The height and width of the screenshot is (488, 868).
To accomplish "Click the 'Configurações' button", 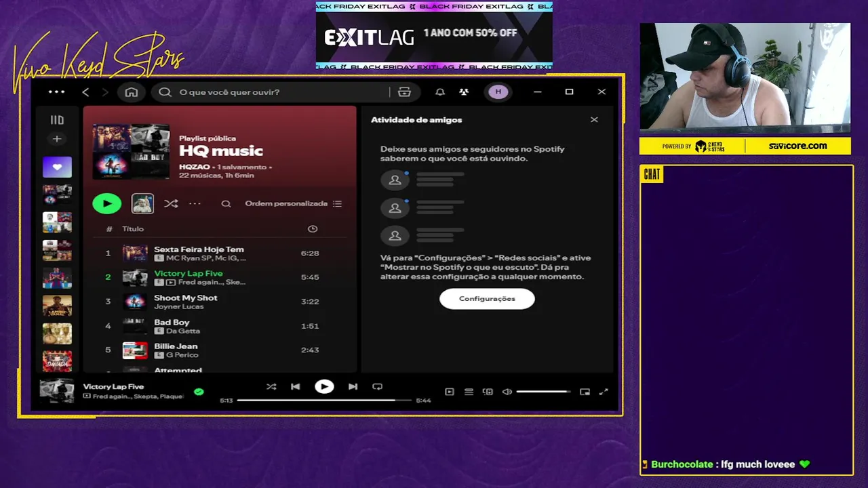I will (x=487, y=299).
